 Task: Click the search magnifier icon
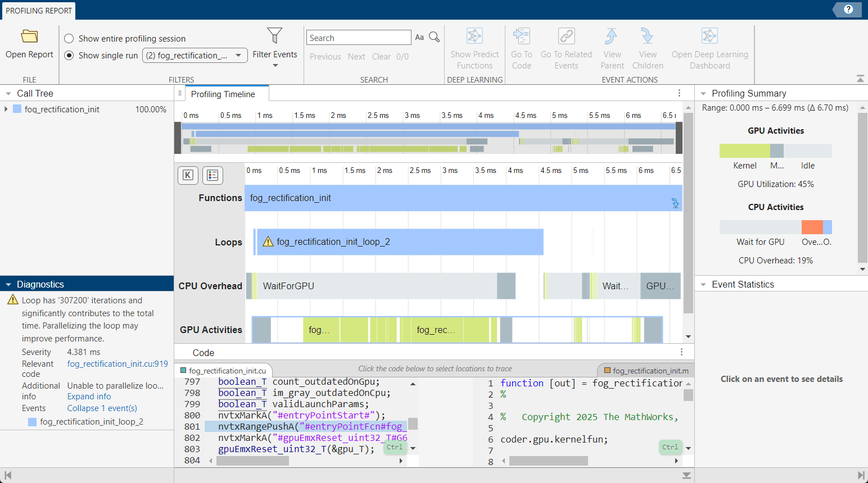click(x=434, y=37)
